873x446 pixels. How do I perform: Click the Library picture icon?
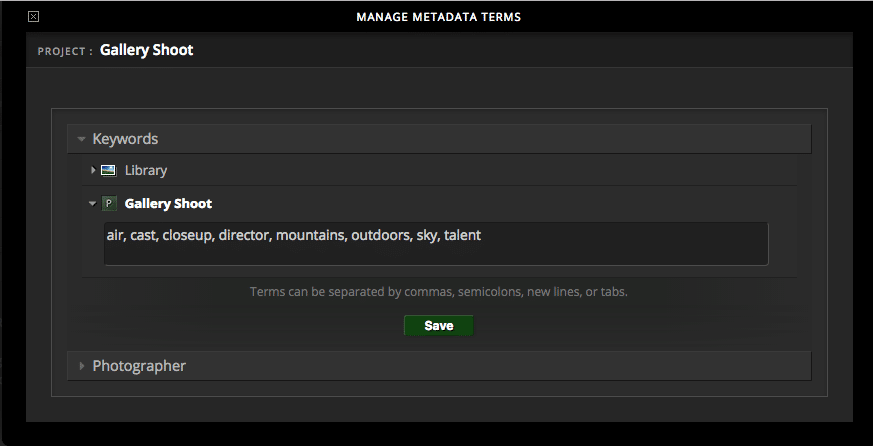109,170
